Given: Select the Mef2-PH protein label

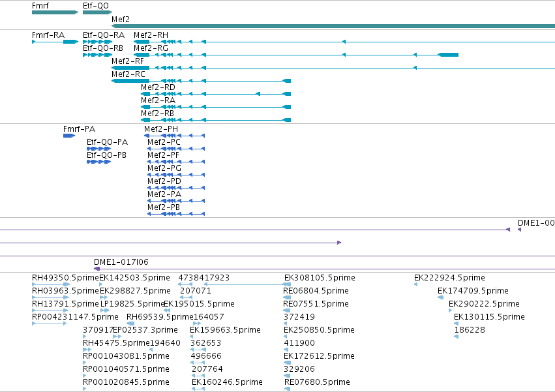Looking at the screenshot, I should [x=161, y=129].
